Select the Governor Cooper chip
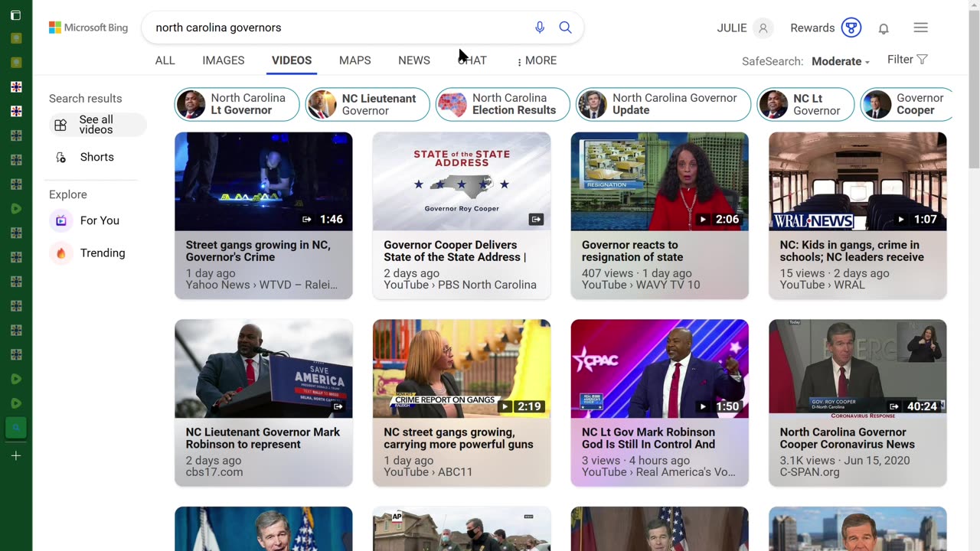 click(x=906, y=104)
